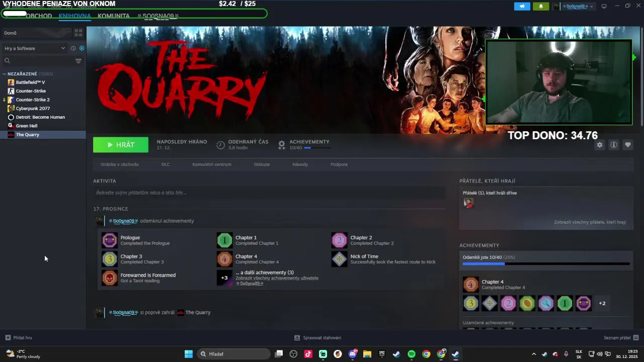Open File Explorer from the taskbar
644x362 pixels.
367,354
